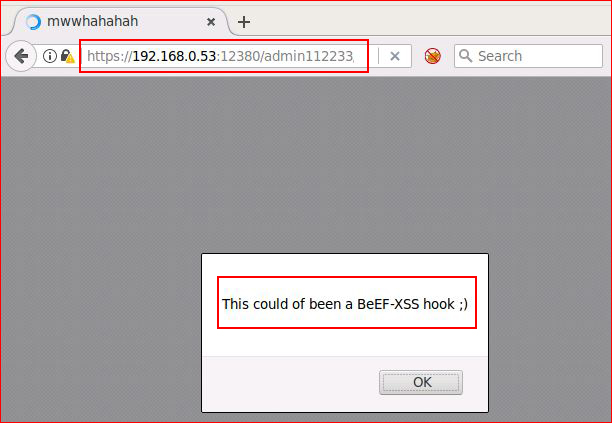Viewport: 612px width, 423px height.
Task: Click the padlock with warning triangle icon
Action: pos(68,56)
